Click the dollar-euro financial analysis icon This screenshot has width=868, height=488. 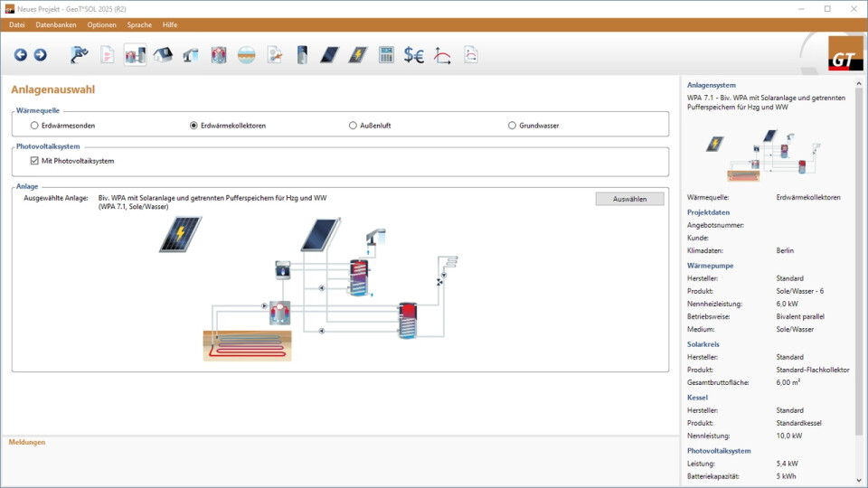point(414,55)
